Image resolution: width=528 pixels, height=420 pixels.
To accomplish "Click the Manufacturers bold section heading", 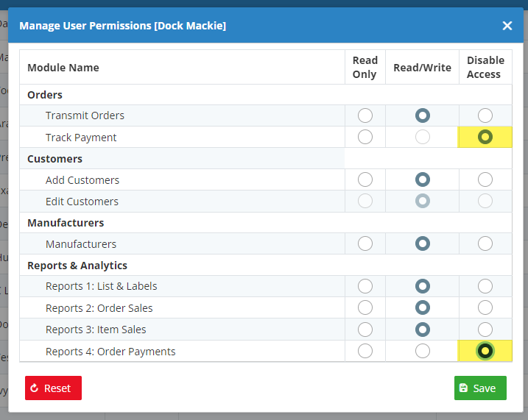I will 66,223.
